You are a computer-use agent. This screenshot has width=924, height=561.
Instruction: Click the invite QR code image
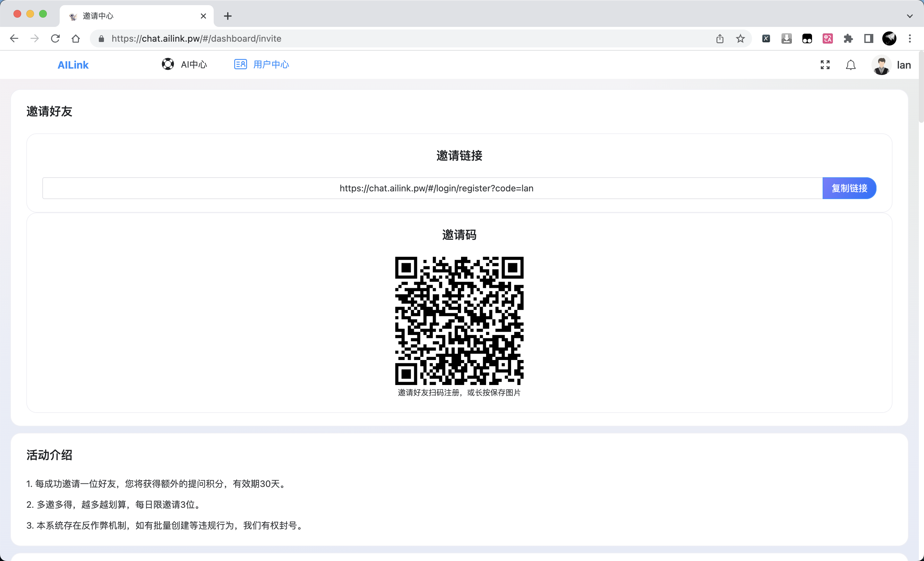(x=459, y=321)
